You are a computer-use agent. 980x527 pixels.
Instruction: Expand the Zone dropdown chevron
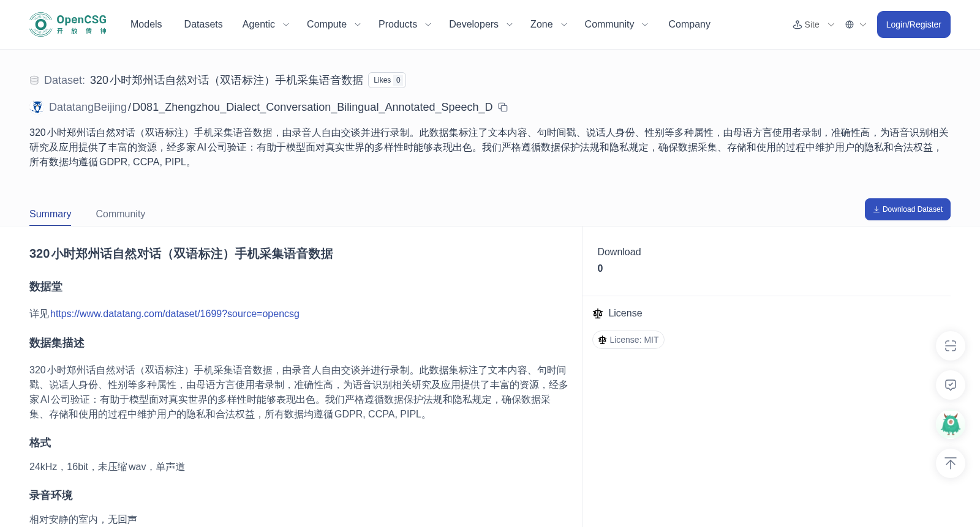(564, 24)
